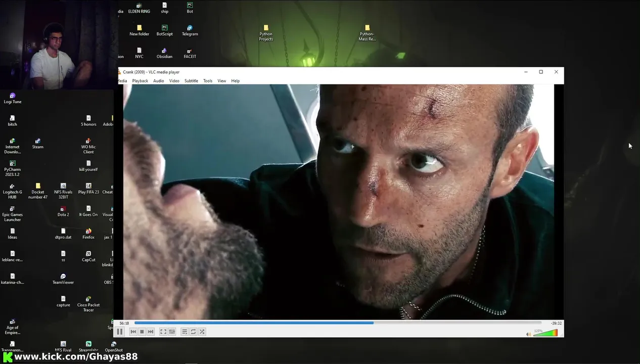
Task: Select the Bot desktop icon
Action: [190, 8]
